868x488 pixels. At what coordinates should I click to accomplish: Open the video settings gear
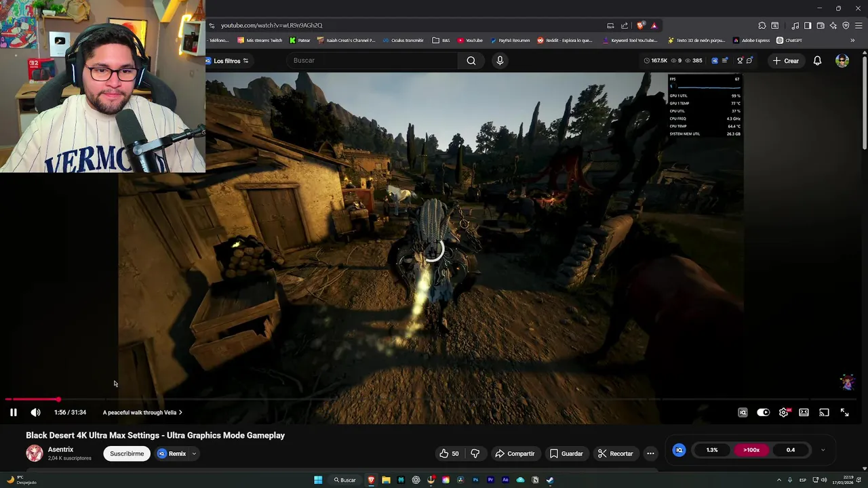783,412
